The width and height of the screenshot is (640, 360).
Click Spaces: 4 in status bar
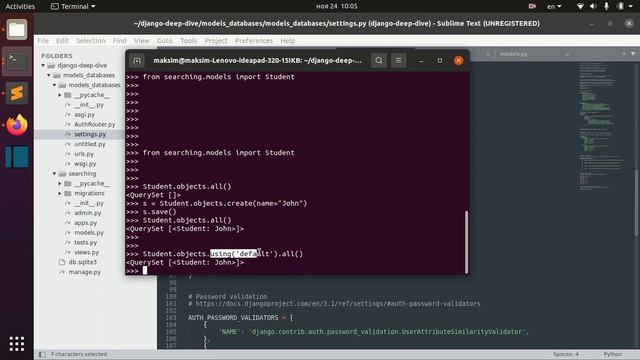click(x=565, y=354)
